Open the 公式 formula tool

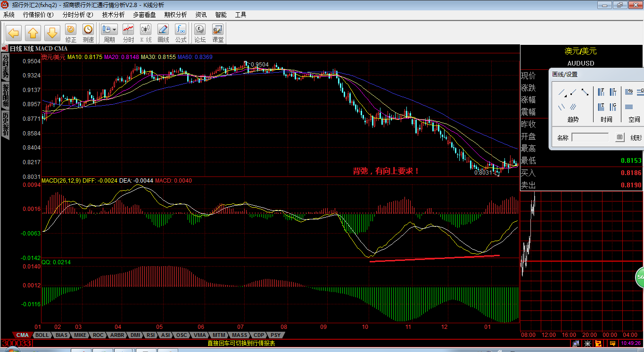[181, 33]
